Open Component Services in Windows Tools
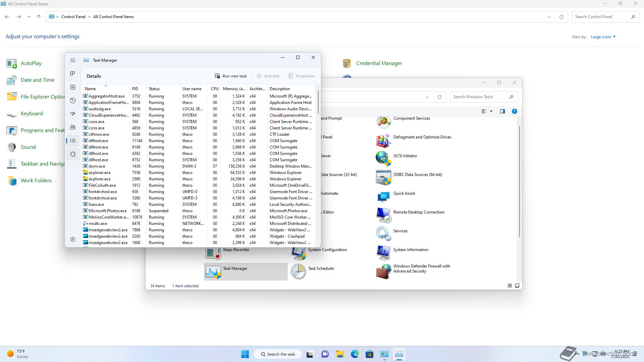 click(403, 122)
